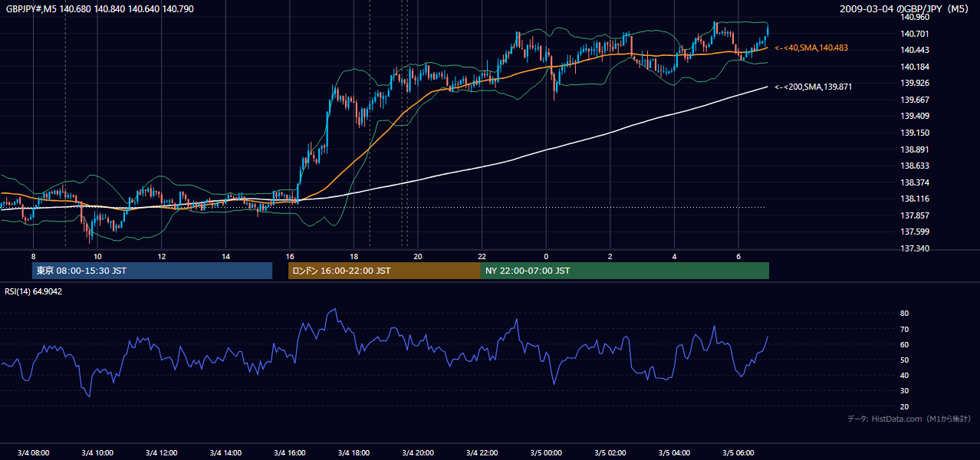
Task: Click hour marker 18 under the price chart
Action: 354,256
